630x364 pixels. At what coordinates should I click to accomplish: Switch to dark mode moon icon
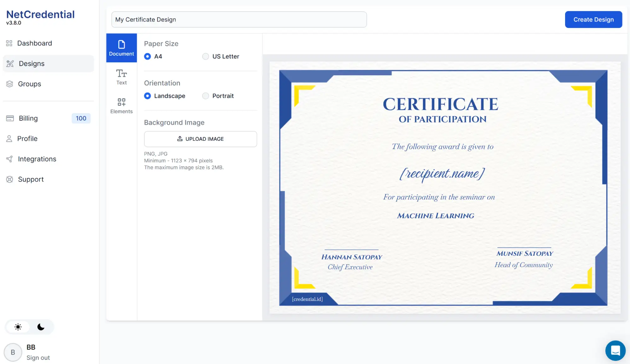[x=41, y=327]
